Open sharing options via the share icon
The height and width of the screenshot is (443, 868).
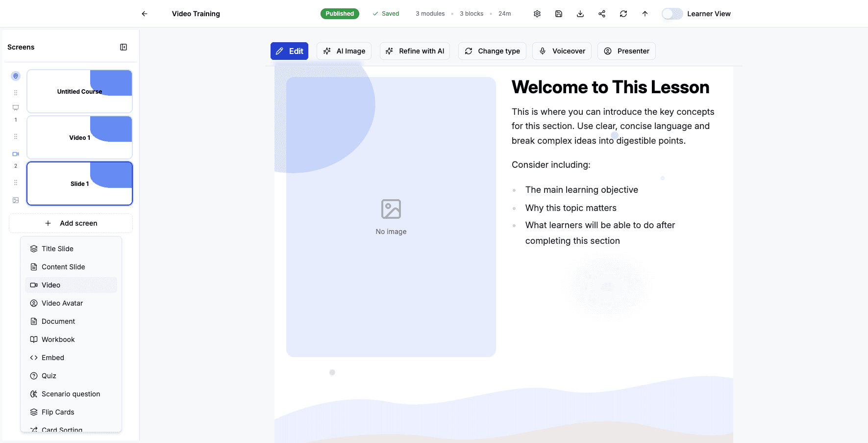(601, 13)
